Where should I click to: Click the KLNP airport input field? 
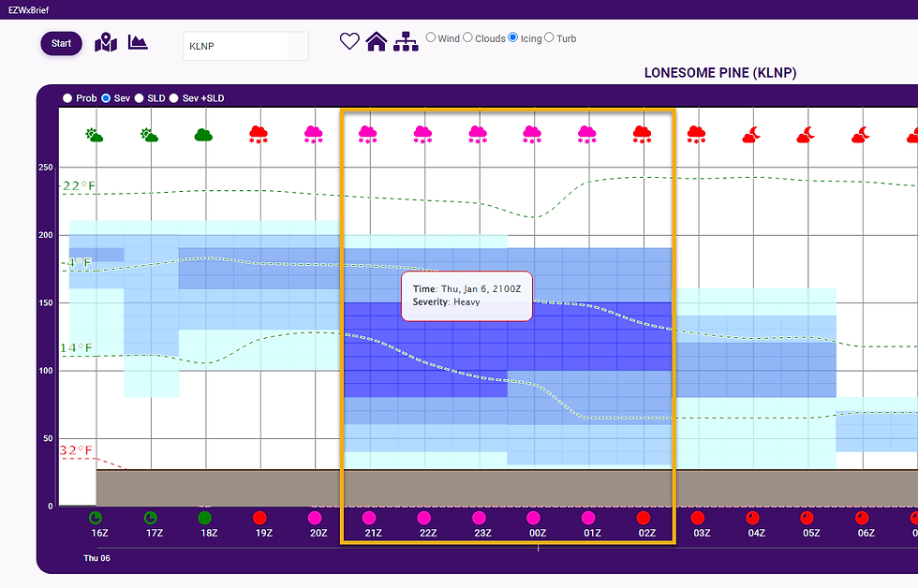tap(245, 46)
